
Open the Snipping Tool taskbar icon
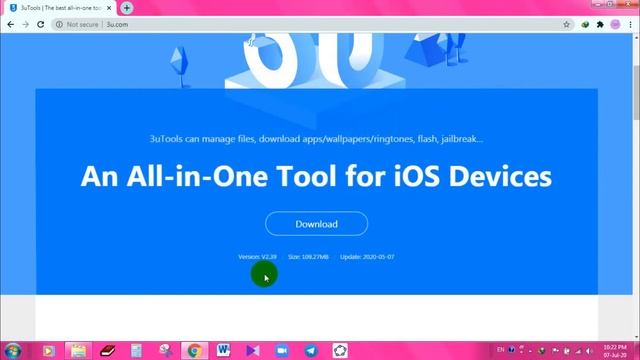point(165,351)
